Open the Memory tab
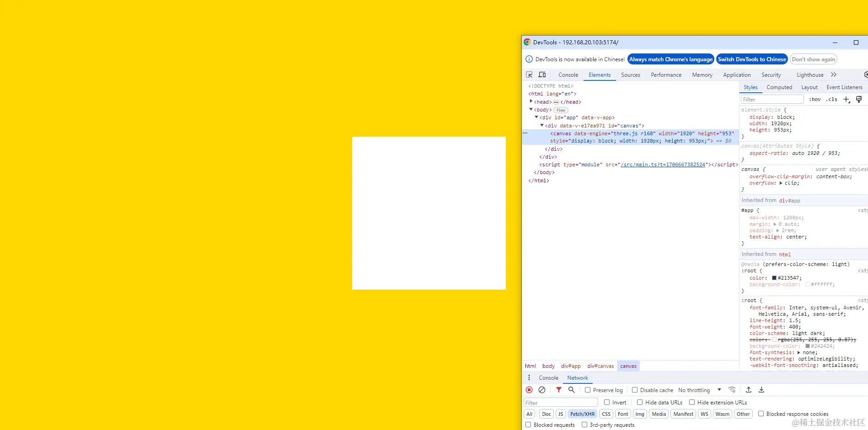The height and width of the screenshot is (430, 868). pyautogui.click(x=702, y=75)
